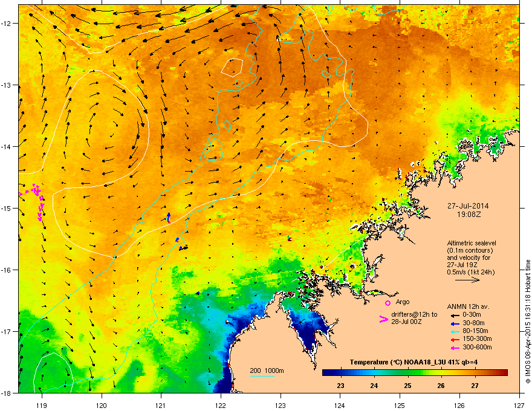The height and width of the screenshot is (411, 532).
Task: Click the latitude axis label -15
Action: click(x=6, y=208)
